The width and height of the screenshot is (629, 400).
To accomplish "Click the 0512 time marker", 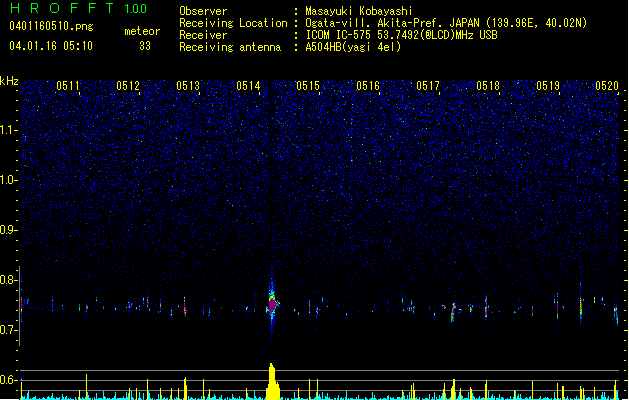I will [x=128, y=85].
